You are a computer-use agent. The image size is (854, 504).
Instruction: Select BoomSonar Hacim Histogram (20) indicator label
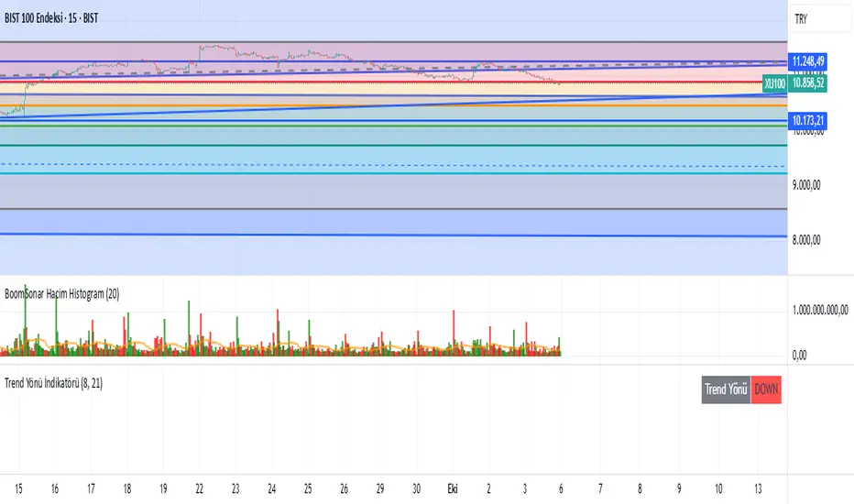pos(61,293)
